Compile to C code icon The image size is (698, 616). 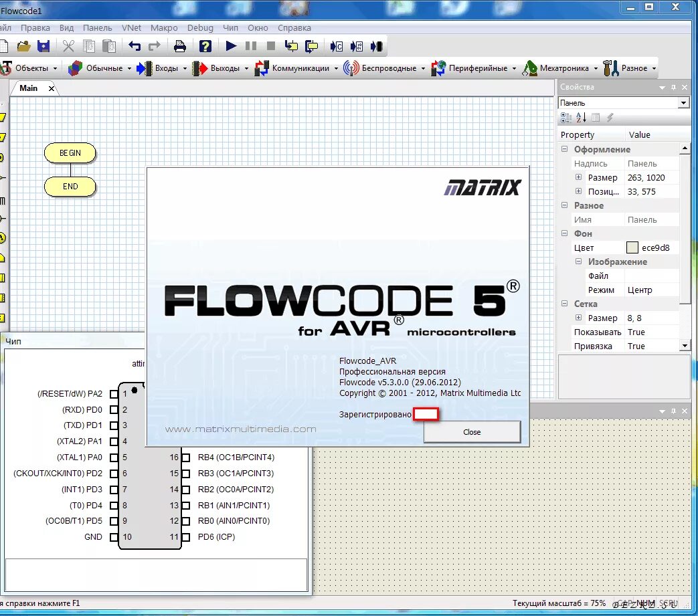tap(337, 45)
